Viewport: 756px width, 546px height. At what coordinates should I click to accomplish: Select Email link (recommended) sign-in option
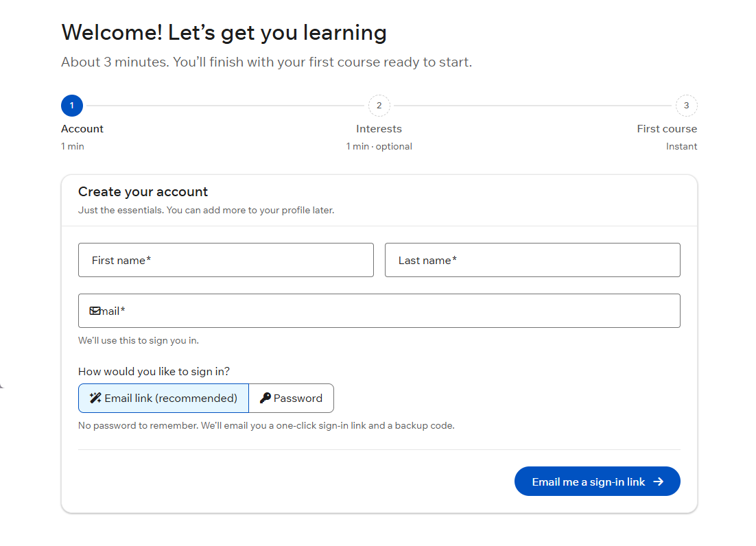pos(163,398)
